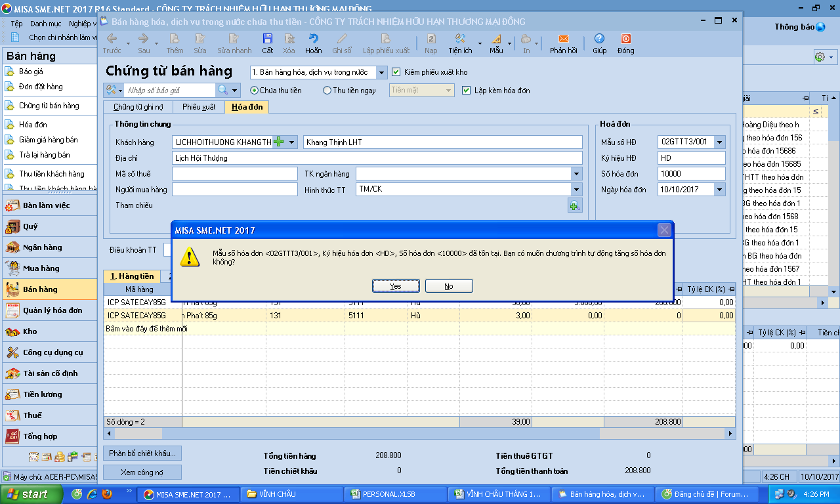840x504 pixels.
Task: Open Báo giá in the sidebar
Action: pos(31,72)
